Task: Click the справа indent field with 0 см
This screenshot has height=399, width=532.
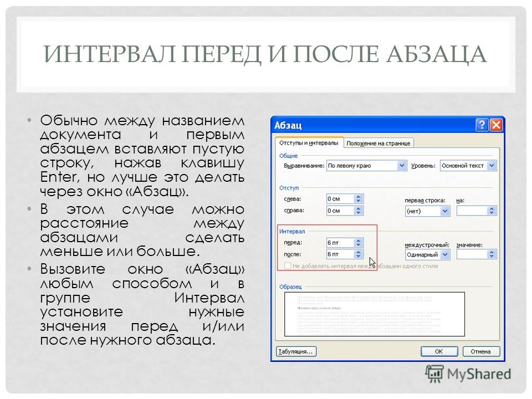Action: coord(340,211)
